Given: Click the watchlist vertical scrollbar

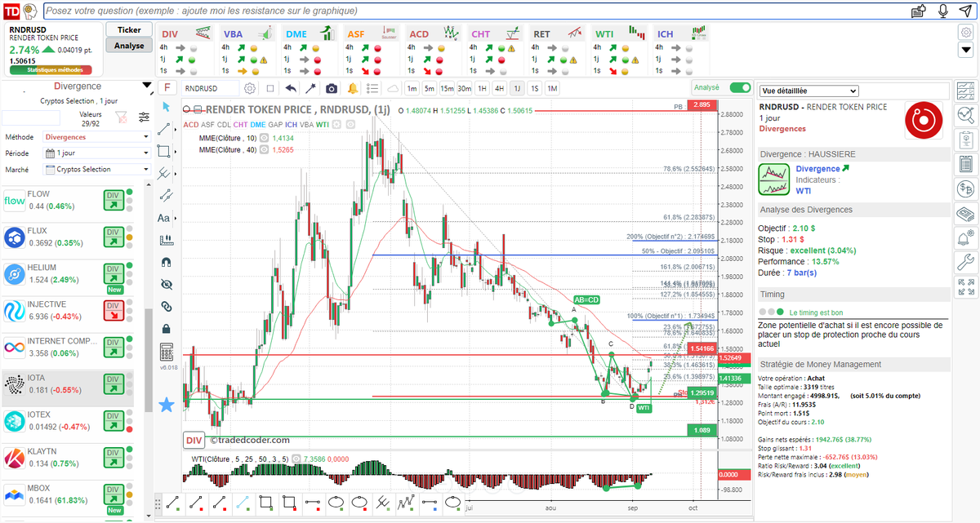Looking at the screenshot, I should click(x=149, y=359).
